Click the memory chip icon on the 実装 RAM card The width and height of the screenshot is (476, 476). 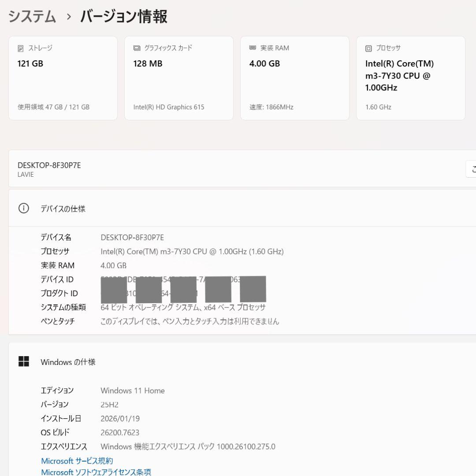click(252, 48)
